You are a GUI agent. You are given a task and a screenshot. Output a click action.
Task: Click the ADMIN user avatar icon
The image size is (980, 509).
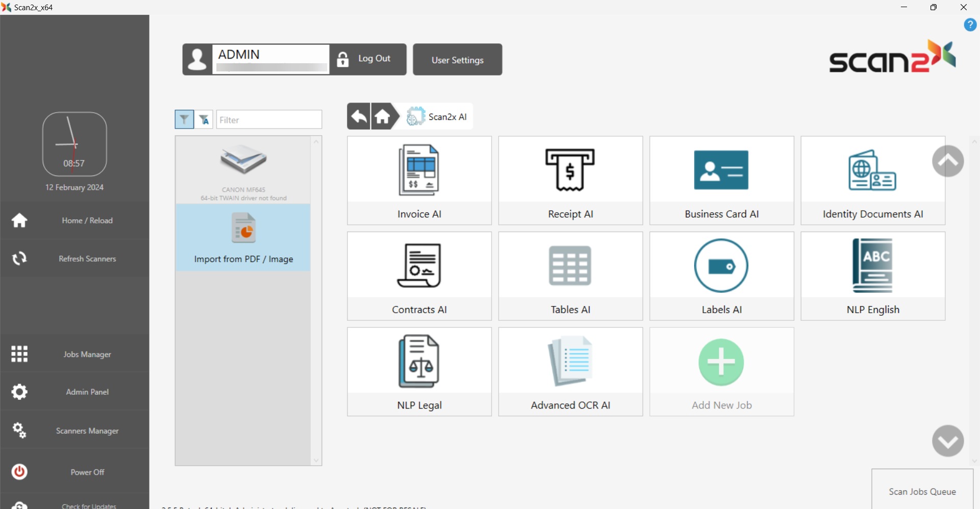point(198,59)
